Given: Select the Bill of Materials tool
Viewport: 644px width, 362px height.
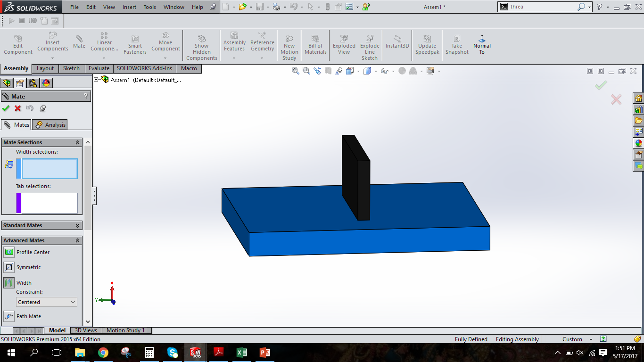Looking at the screenshot, I should pos(315,45).
